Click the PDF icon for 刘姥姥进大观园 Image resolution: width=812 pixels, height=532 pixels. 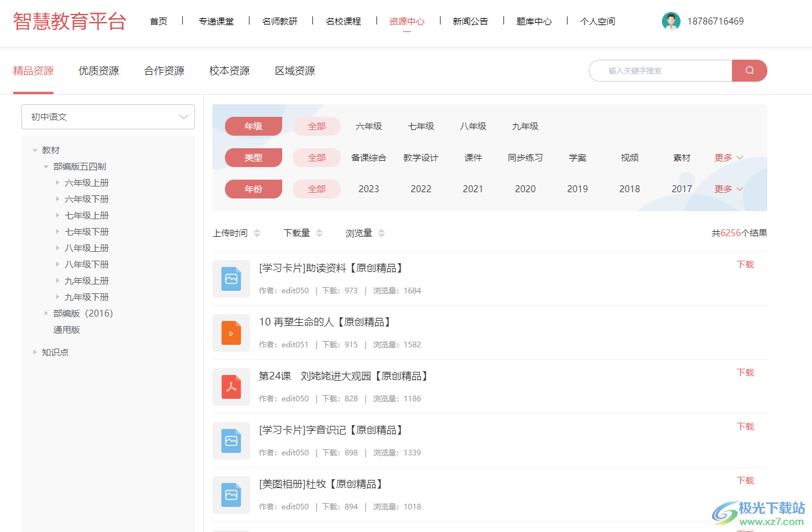(231, 387)
